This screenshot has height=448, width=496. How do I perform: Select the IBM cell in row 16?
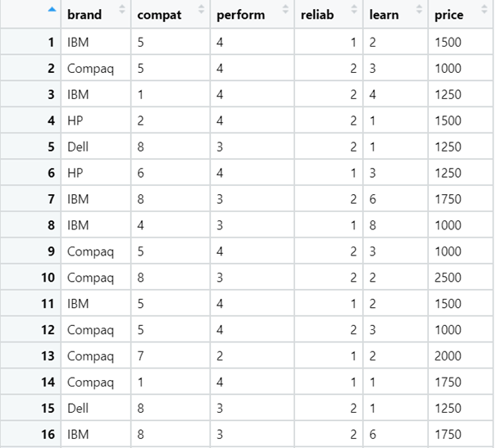[x=78, y=434]
